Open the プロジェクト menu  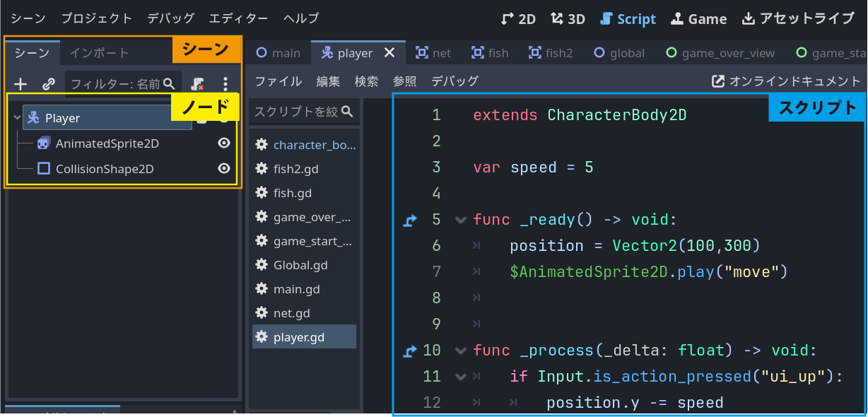point(97,18)
